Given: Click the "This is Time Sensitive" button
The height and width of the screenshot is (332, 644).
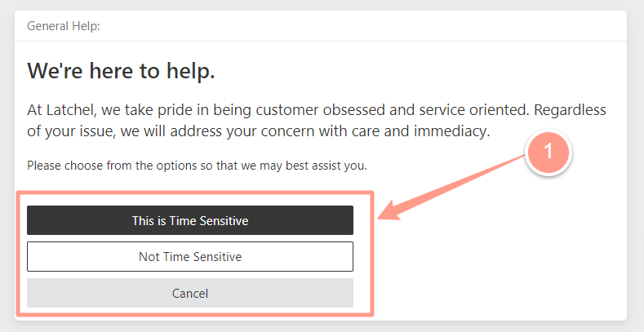Looking at the screenshot, I should tap(190, 220).
